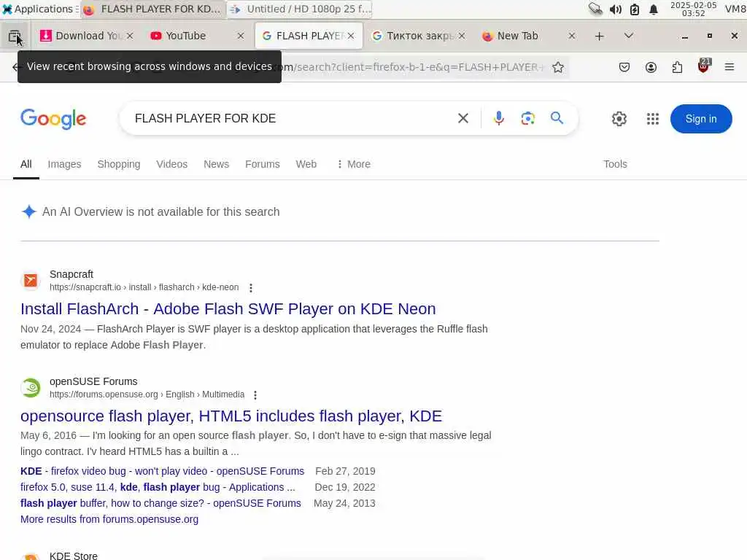Switch to the Тикток Google search tab
The width and height of the screenshot is (747, 560).
411,36
